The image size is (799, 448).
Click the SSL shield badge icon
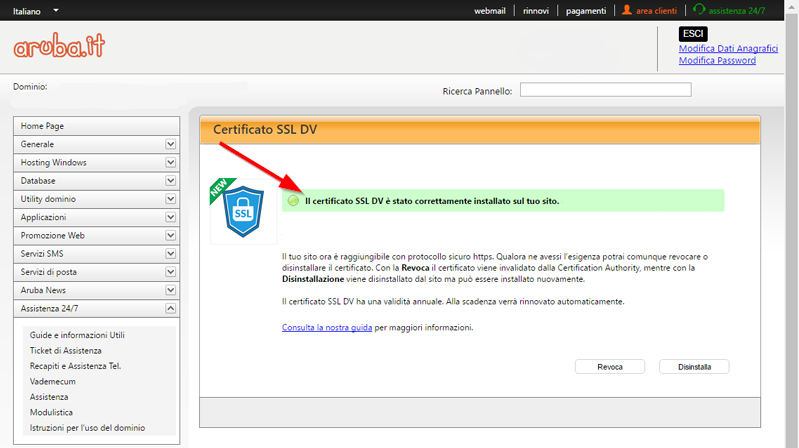pyautogui.click(x=243, y=212)
